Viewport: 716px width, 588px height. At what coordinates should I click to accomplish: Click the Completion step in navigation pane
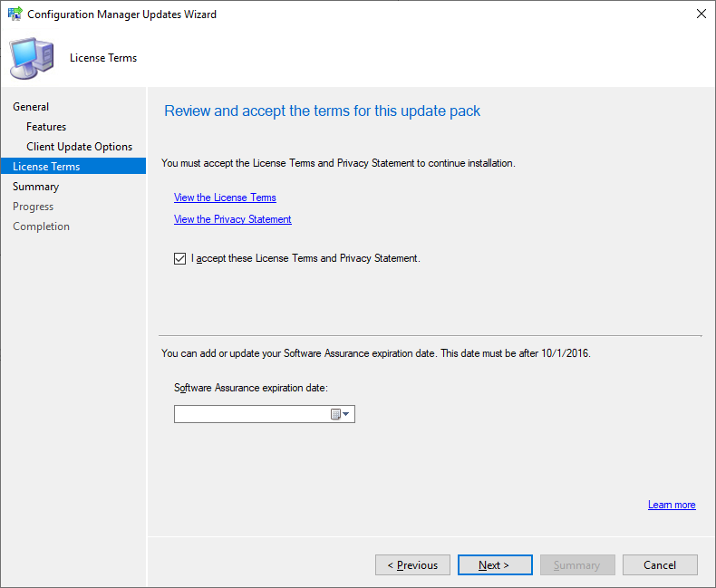pos(41,227)
